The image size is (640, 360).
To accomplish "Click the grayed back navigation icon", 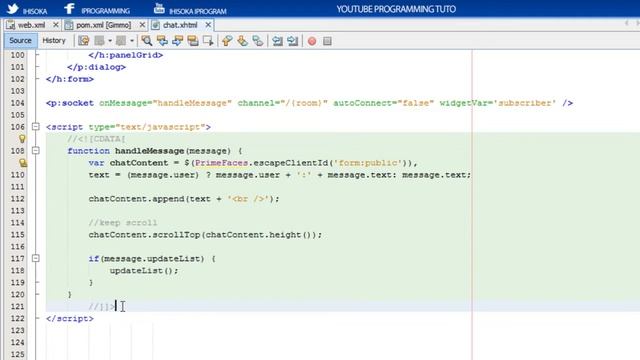I will [x=100, y=41].
